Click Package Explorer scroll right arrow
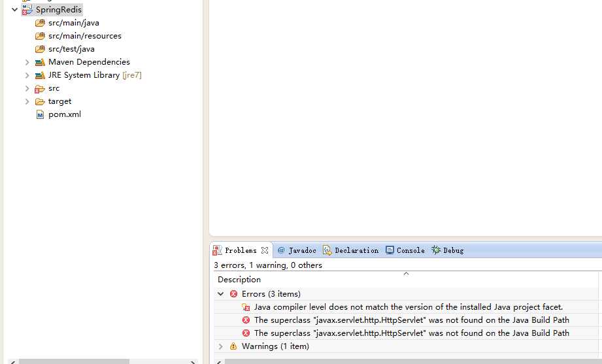The image size is (602, 364). pyautogui.click(x=193, y=361)
